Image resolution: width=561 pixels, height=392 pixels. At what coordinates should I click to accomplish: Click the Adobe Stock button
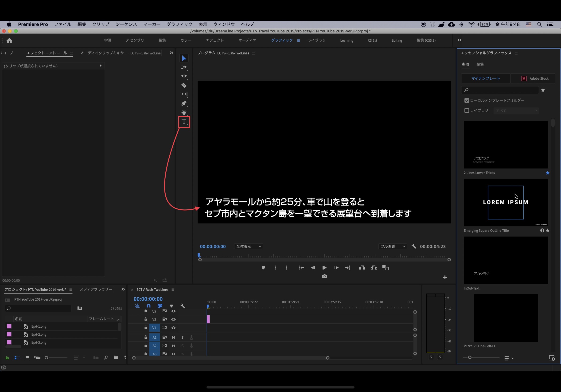[x=535, y=78]
